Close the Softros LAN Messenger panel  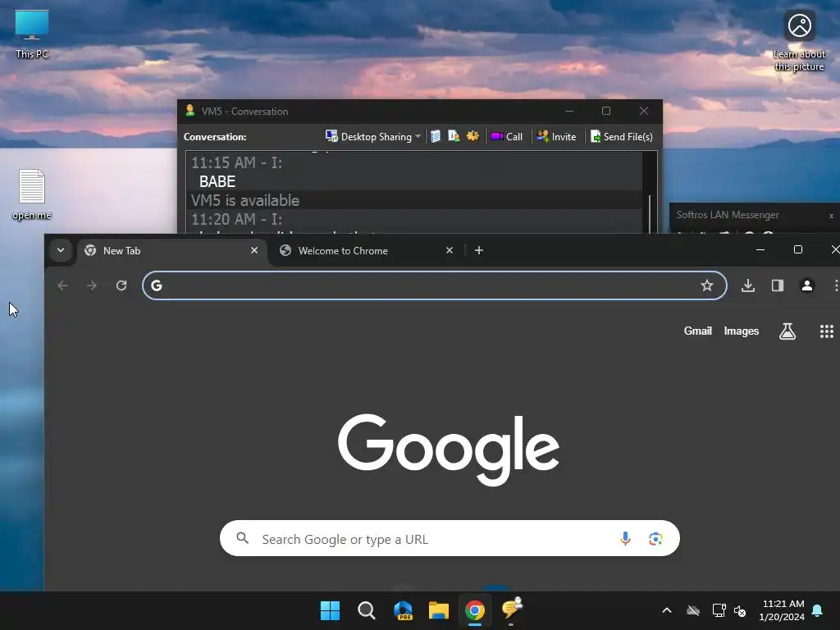(x=831, y=216)
